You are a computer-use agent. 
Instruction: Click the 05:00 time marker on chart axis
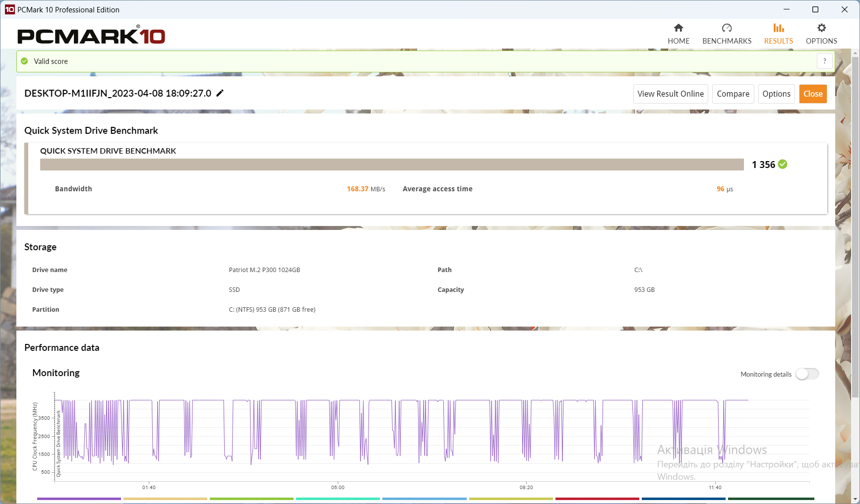pos(338,487)
